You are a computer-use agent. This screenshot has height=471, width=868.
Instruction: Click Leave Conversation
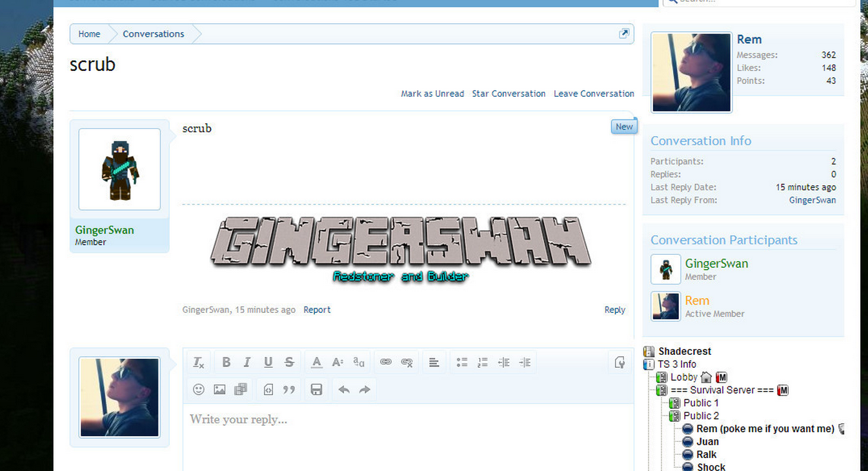pyautogui.click(x=594, y=94)
